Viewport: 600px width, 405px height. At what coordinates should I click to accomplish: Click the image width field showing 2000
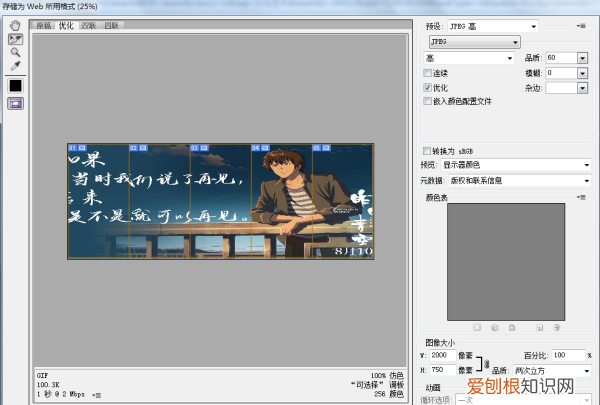(x=439, y=355)
